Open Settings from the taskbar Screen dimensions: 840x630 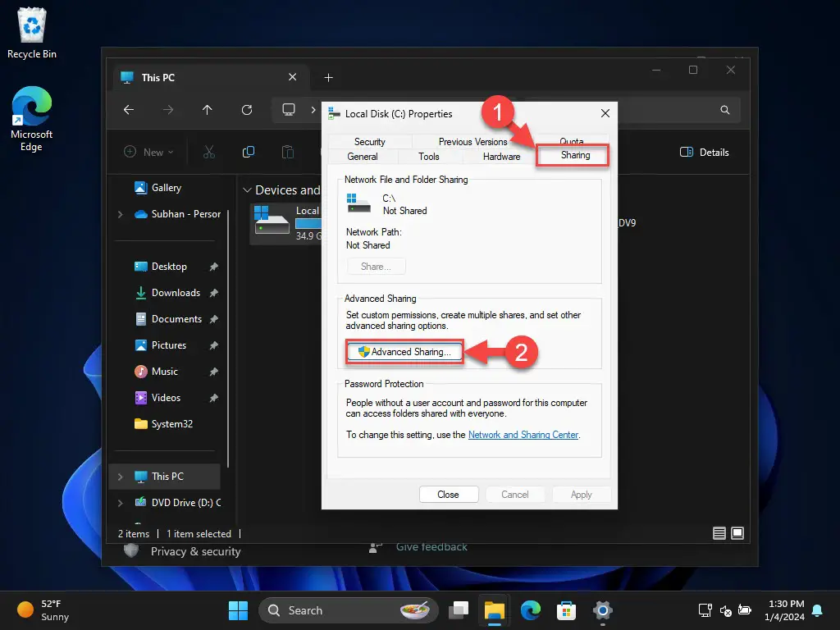tap(603, 610)
